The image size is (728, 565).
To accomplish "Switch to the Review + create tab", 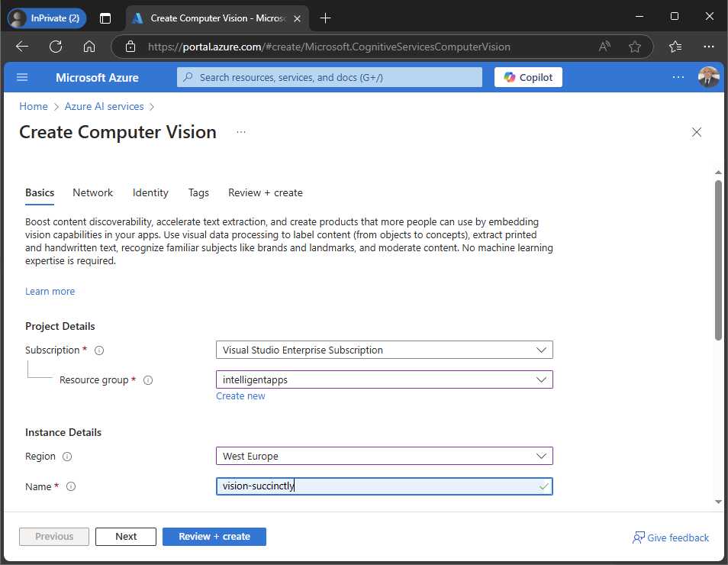I will pos(265,193).
